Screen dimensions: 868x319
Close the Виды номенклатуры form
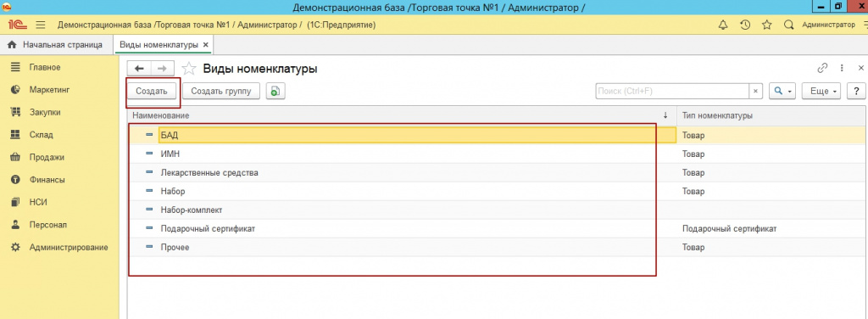pyautogui.click(x=861, y=68)
